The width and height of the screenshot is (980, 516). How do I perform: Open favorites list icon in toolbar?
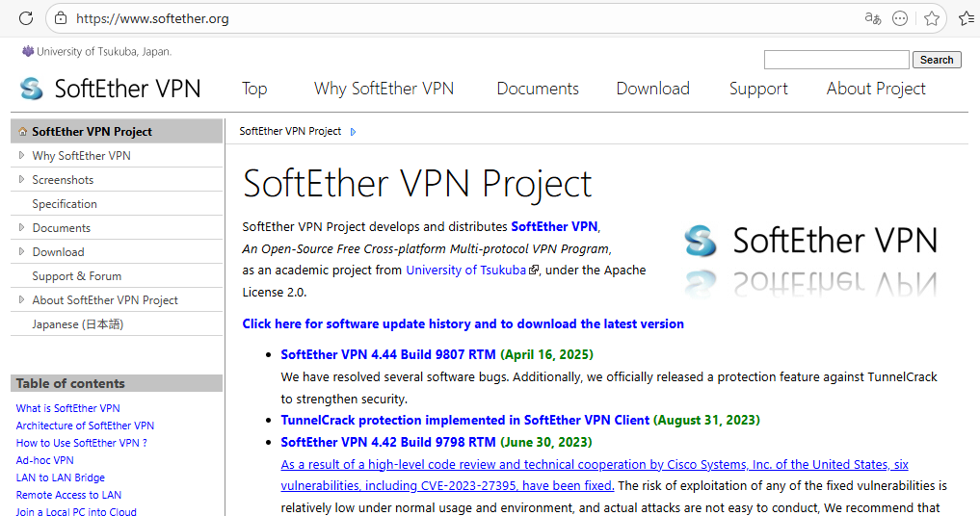967,18
